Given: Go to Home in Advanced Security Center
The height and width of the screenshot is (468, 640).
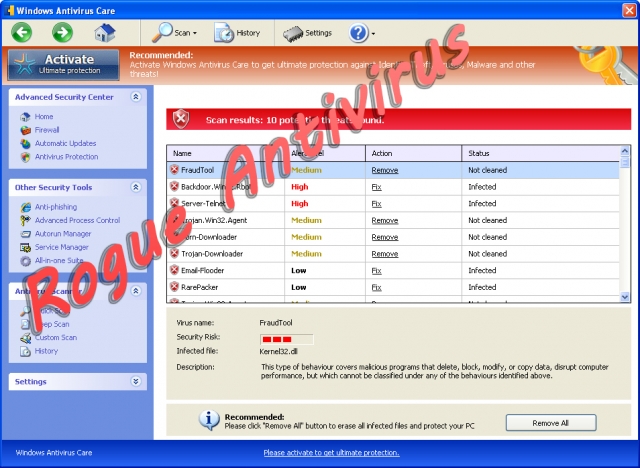Looking at the screenshot, I should pyautogui.click(x=44, y=117).
